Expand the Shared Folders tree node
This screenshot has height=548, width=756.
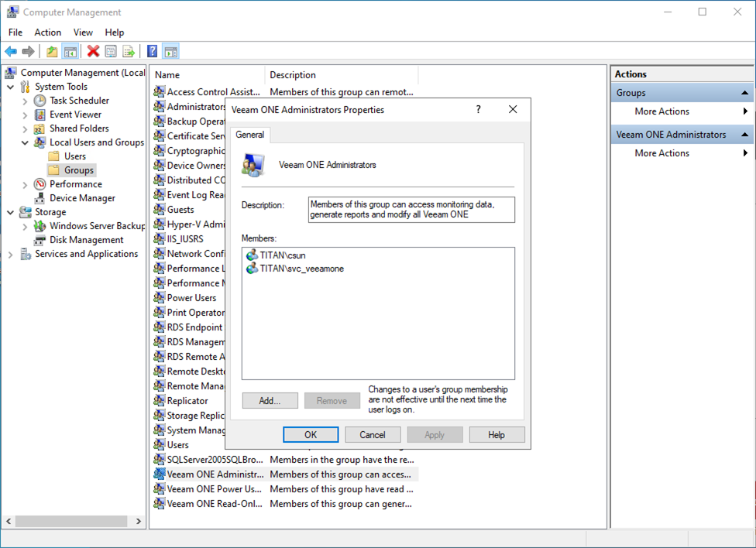25,129
